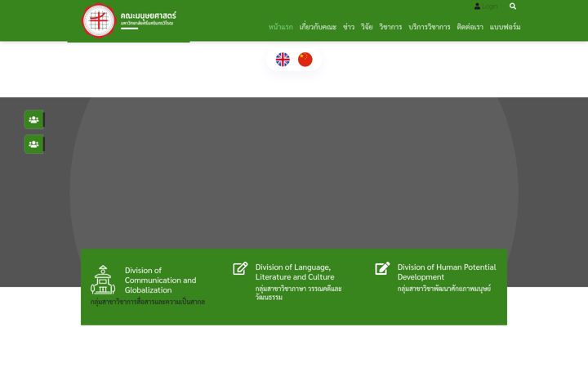Click the Faculty of Humanities logo emblem
This screenshot has height=368, width=588.
click(99, 20)
